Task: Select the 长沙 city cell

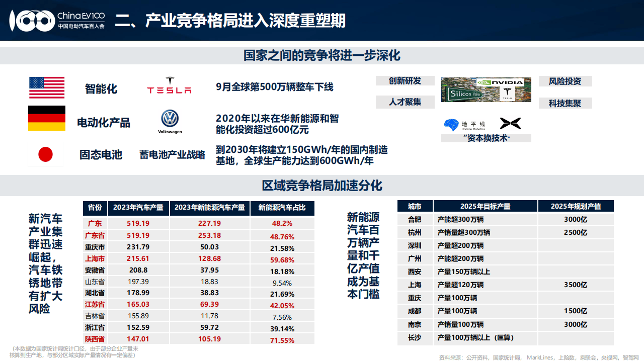Action: coord(415,337)
